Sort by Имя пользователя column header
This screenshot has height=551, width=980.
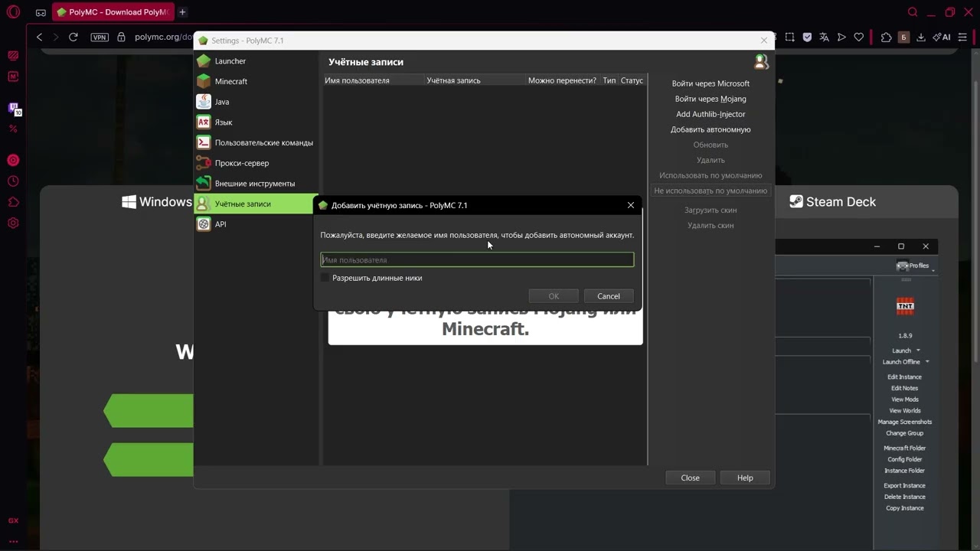[x=374, y=80]
